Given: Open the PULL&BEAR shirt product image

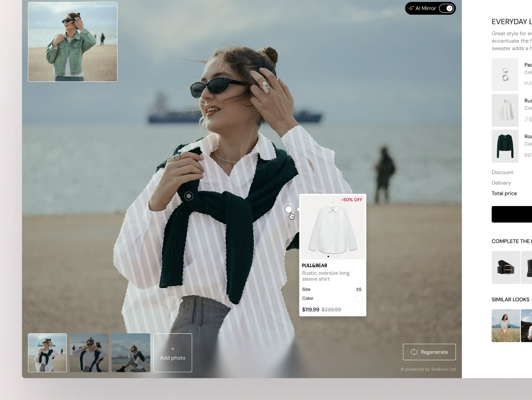Looking at the screenshot, I should (x=332, y=227).
